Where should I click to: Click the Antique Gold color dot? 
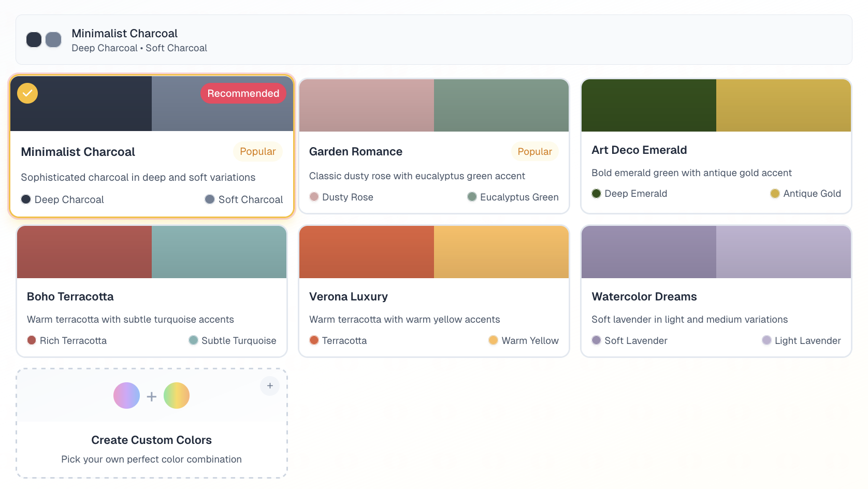point(775,193)
